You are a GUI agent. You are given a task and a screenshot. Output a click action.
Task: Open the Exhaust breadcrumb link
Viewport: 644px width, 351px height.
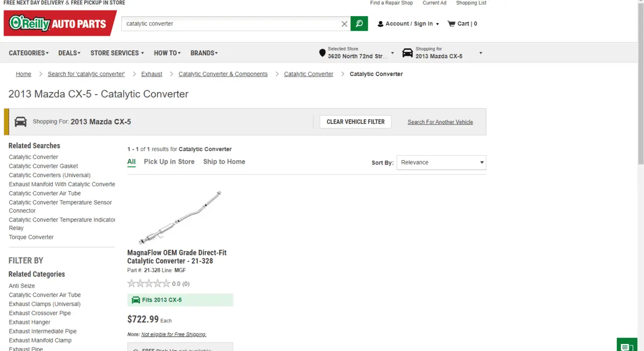[151, 74]
